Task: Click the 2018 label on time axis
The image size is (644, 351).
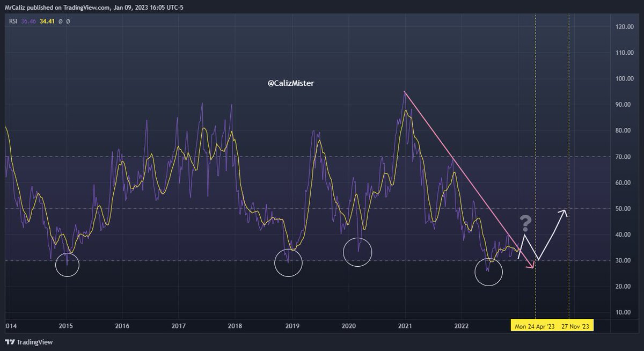Action: pyautogui.click(x=235, y=326)
